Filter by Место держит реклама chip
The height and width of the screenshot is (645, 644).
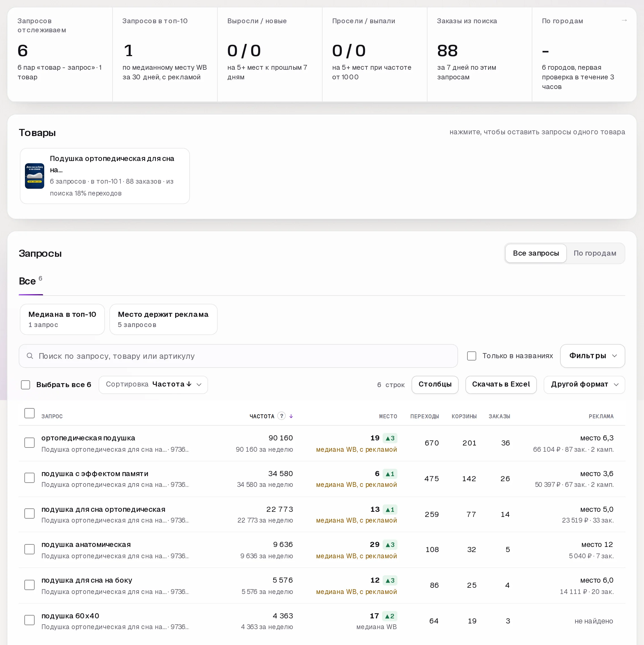point(163,319)
